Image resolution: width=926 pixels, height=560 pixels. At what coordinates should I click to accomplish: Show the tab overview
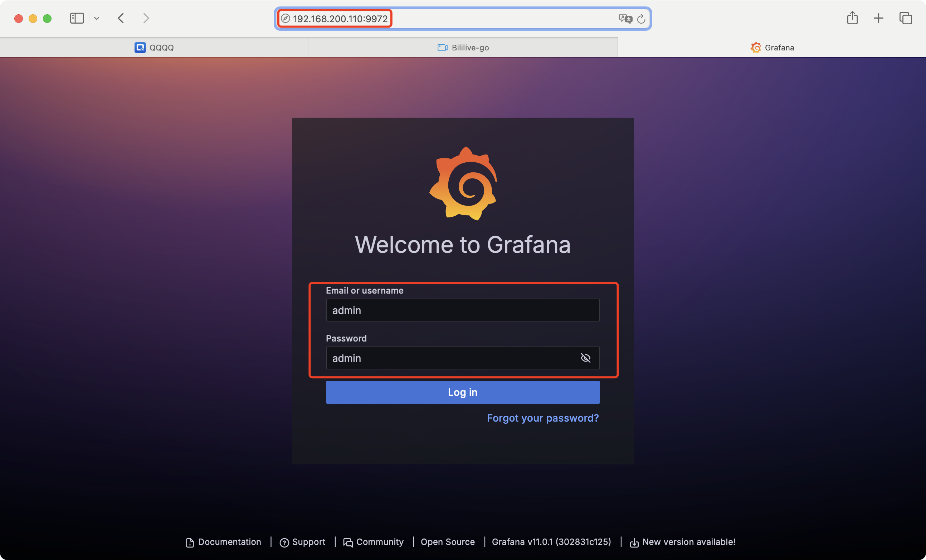tap(905, 18)
